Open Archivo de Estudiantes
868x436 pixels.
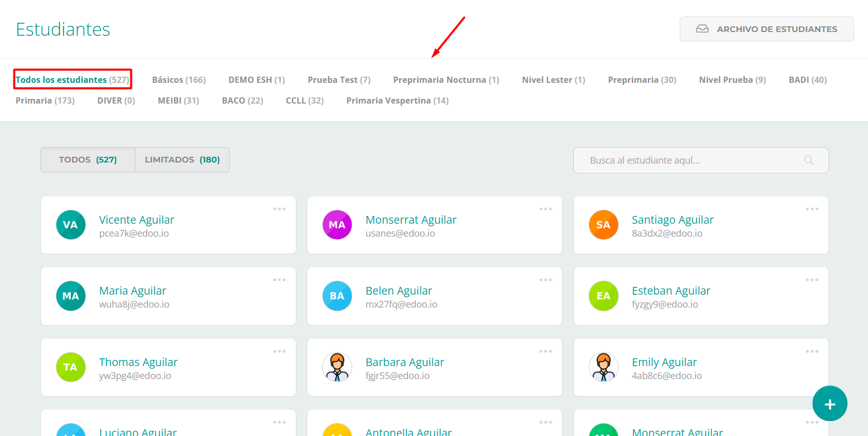point(767,29)
